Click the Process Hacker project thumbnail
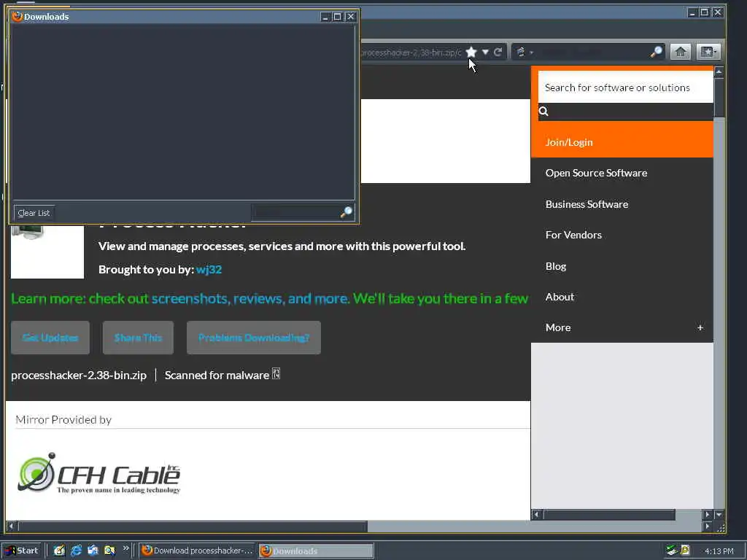 (x=47, y=252)
